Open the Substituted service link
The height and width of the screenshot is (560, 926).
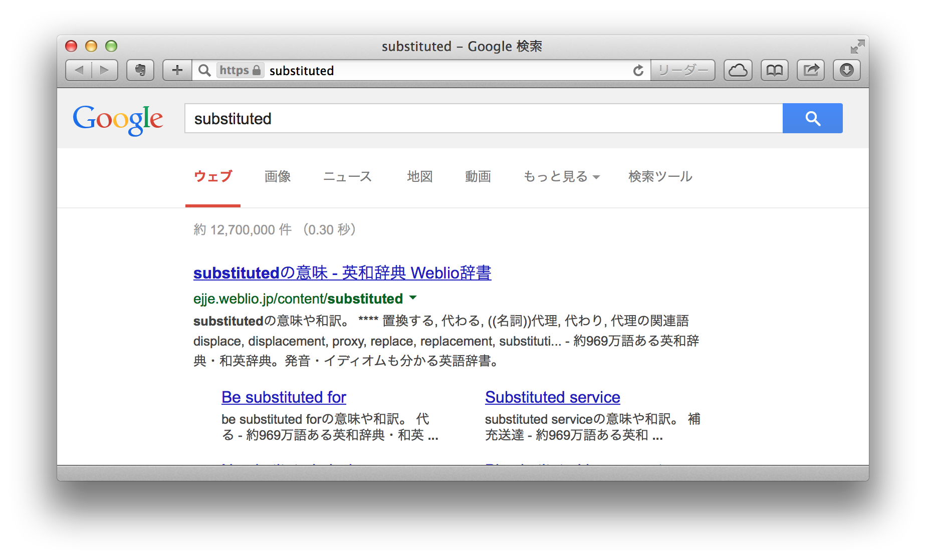point(553,397)
